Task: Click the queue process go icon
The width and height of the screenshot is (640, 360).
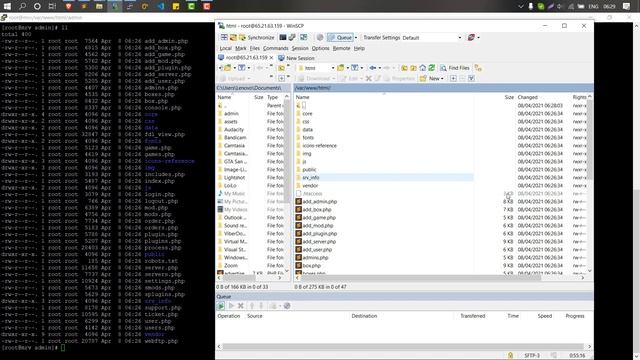Action: [221, 306]
